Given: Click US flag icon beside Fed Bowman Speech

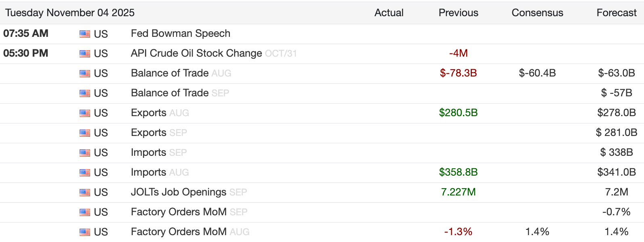Looking at the screenshot, I should (85, 34).
